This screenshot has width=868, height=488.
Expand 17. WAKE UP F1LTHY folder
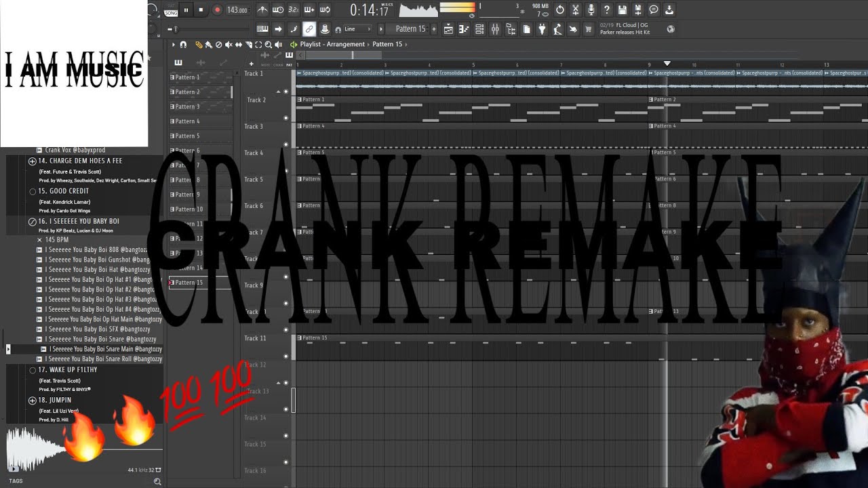[x=33, y=370]
